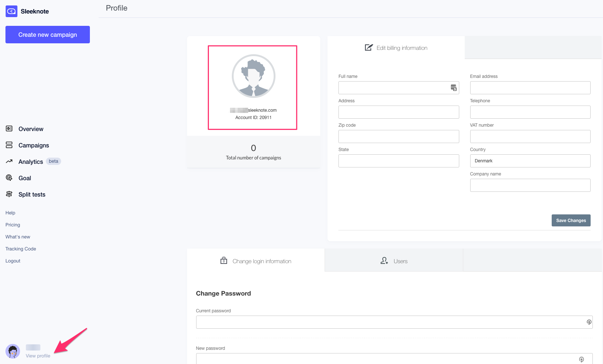Open the Country field showing Denmark
Viewport: 603px width, 364px height.
pos(530,161)
